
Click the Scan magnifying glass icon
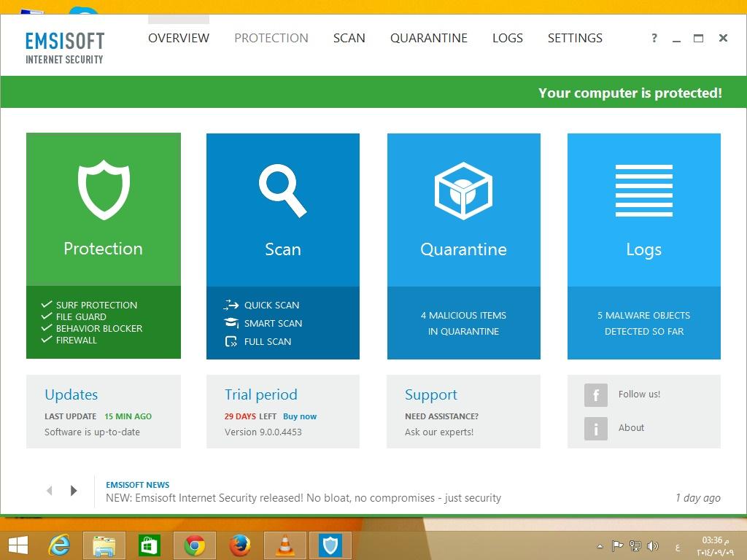(x=282, y=190)
